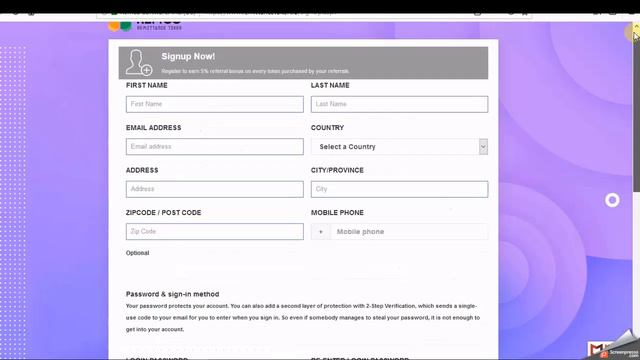Click the 'ZIPCODE / POST CODE' label
The image size is (640, 360).
point(163,213)
